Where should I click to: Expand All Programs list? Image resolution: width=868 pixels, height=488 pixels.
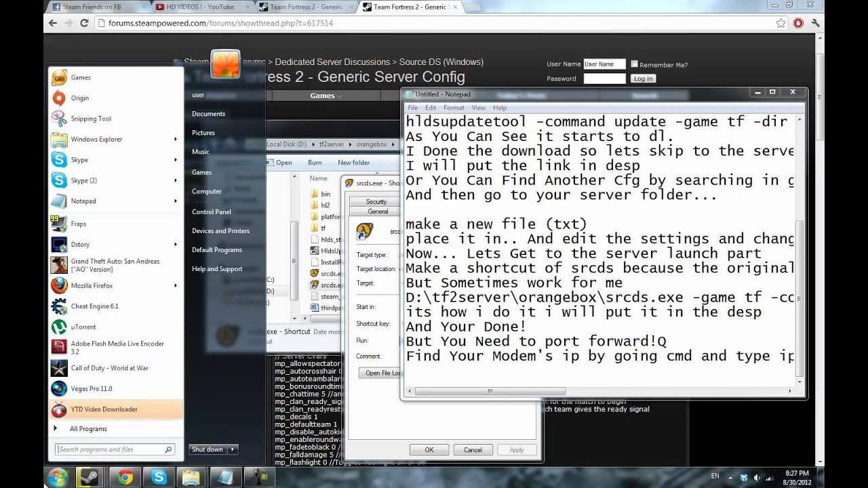[x=88, y=429]
